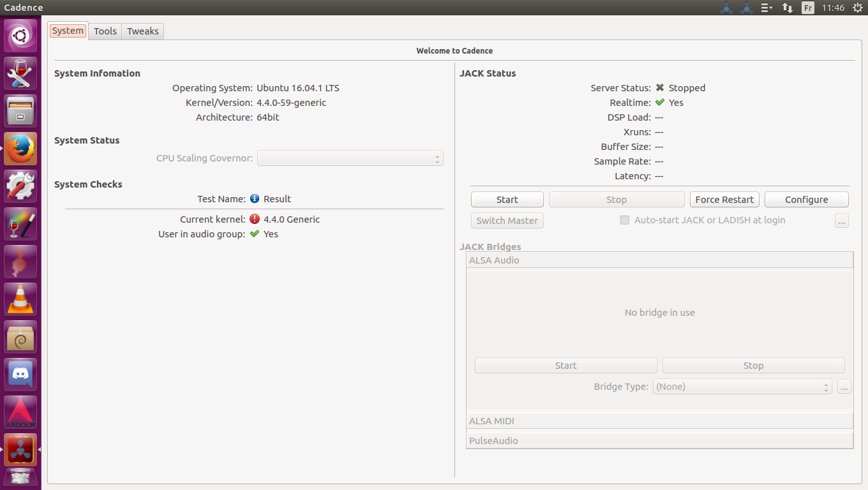This screenshot has height=490, width=868.
Task: Open the CPU Scaling Governor dropdown
Action: click(x=350, y=158)
